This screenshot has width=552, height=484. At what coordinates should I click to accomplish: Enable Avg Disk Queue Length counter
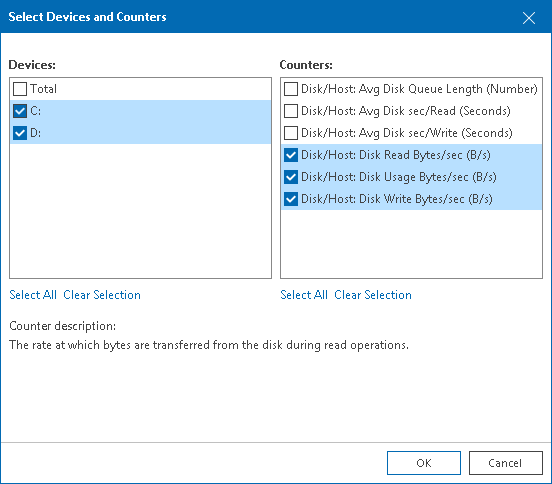(x=291, y=89)
